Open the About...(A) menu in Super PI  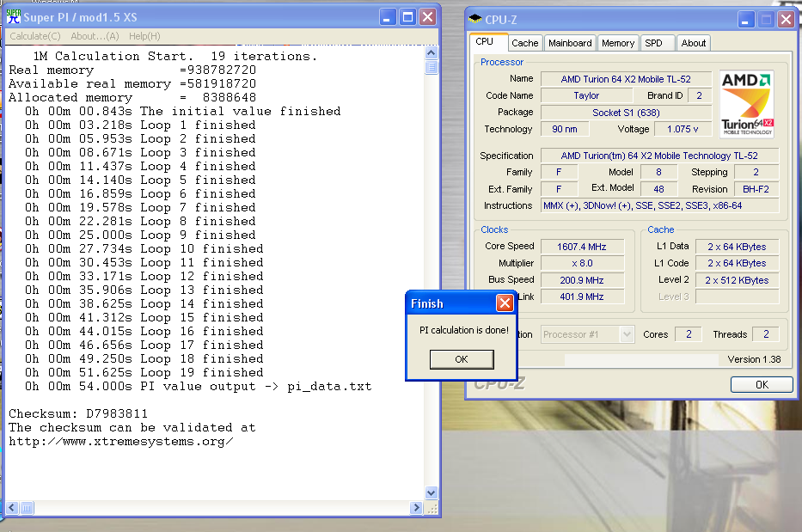tap(95, 36)
